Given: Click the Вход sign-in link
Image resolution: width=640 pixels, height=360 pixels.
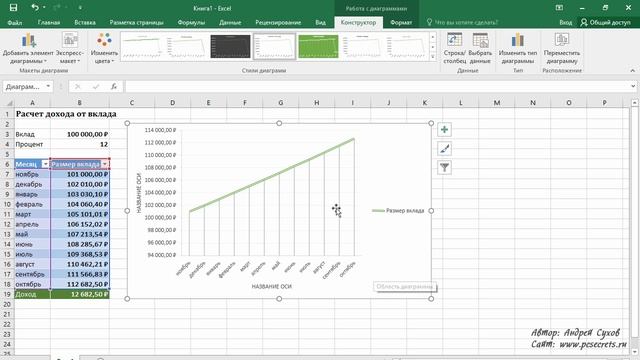Looking at the screenshot, I should tap(565, 22).
